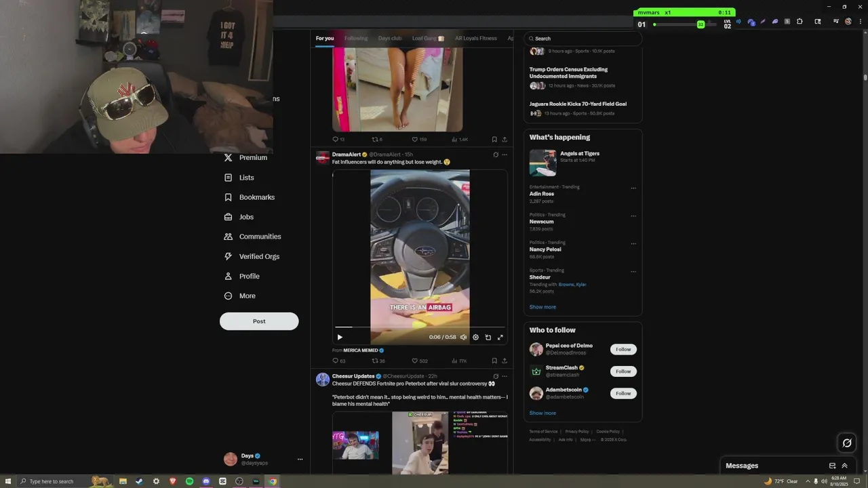This screenshot has width=868, height=488.
Task: Switch to the For you tab
Action: click(x=325, y=39)
